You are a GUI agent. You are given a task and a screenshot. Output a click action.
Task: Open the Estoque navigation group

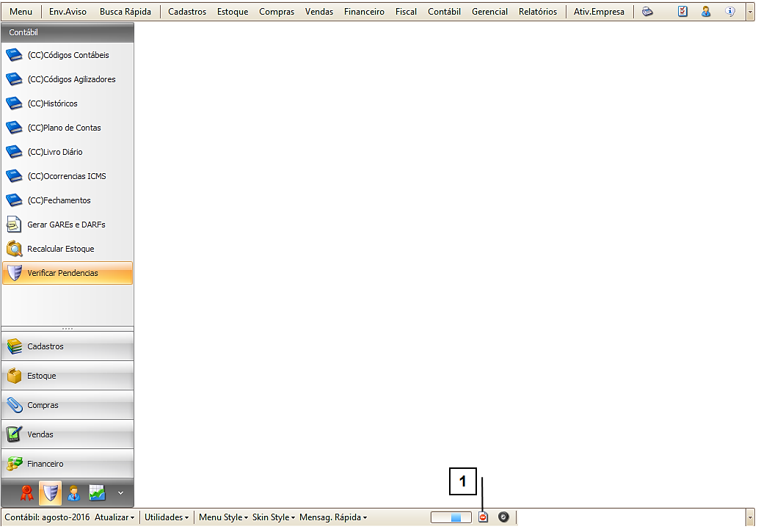pos(68,376)
